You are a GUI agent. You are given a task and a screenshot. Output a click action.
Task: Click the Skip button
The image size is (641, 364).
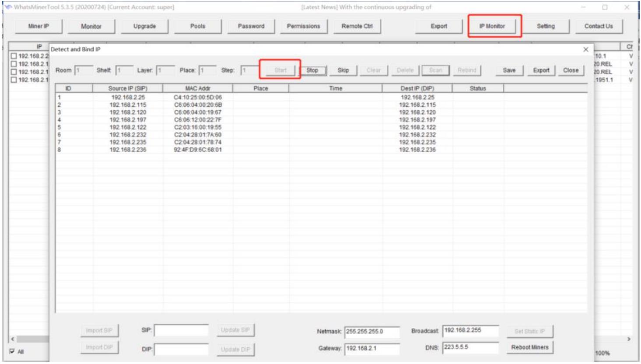tap(343, 70)
